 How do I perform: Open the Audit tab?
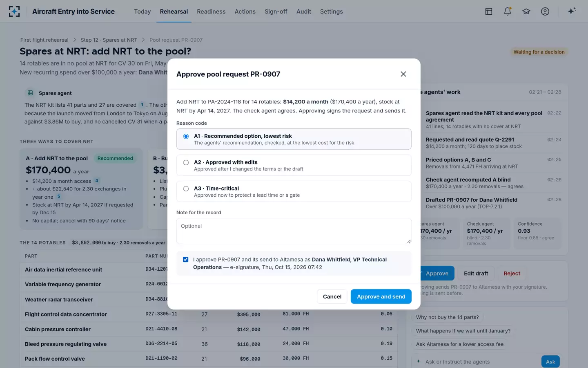pos(304,11)
